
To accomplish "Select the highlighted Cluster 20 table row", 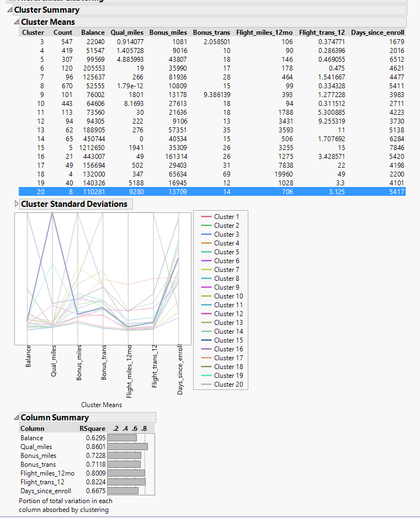I will pyautogui.click(x=212, y=191).
